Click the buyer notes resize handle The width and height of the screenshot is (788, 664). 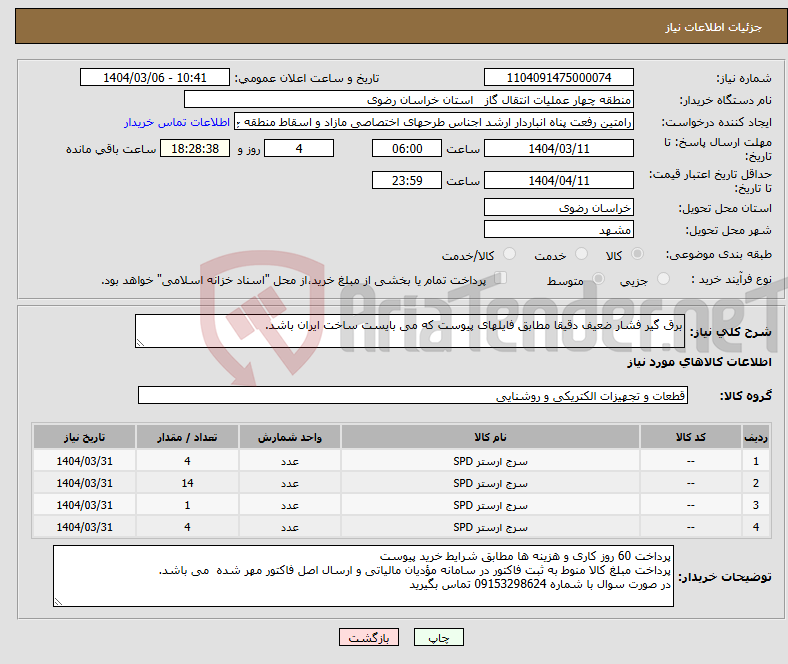[58, 601]
